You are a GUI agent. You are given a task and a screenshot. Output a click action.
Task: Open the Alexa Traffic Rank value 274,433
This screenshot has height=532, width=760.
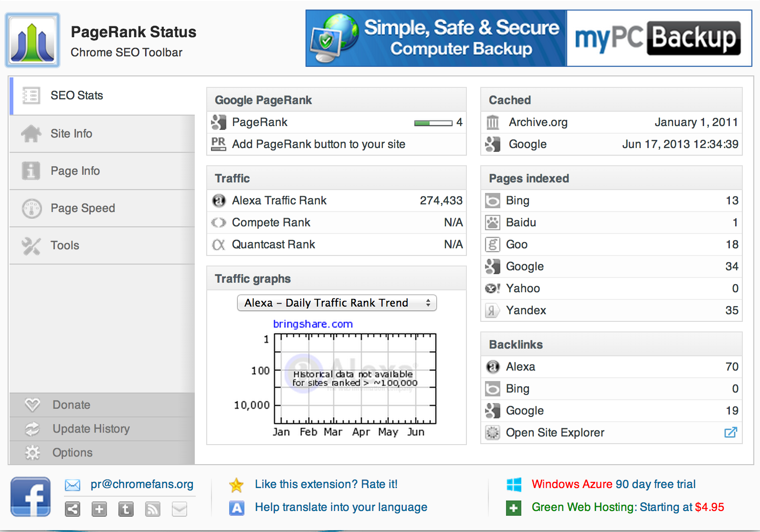[x=441, y=201]
